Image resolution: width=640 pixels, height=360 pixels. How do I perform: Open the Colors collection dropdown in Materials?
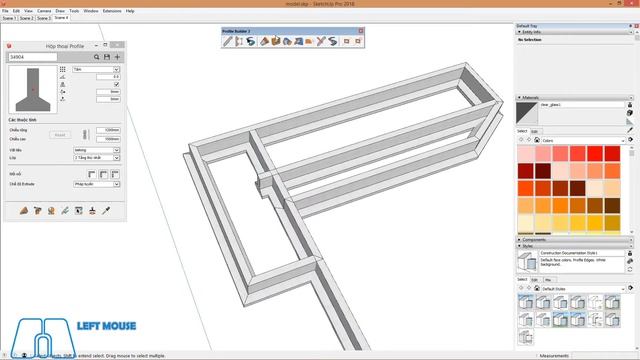pos(584,140)
